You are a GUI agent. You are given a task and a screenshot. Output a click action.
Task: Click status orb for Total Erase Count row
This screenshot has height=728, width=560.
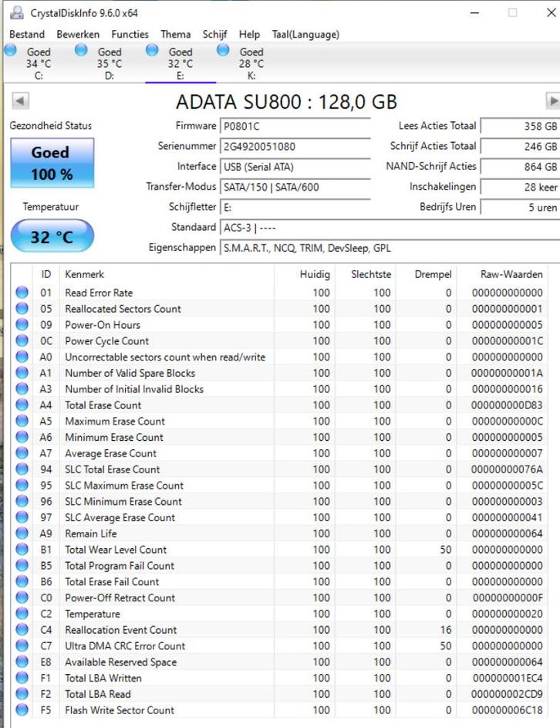[22, 405]
